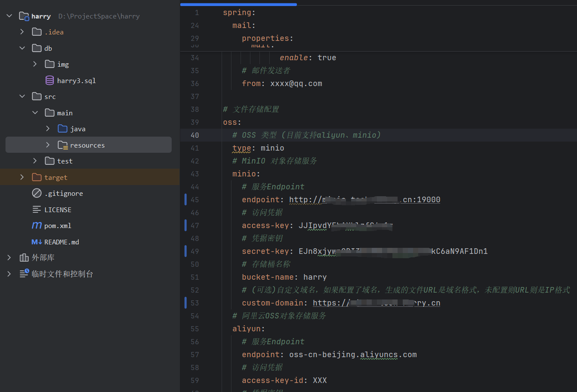Click the harry3.sql database file icon
The width and height of the screenshot is (577, 392).
(x=50, y=80)
